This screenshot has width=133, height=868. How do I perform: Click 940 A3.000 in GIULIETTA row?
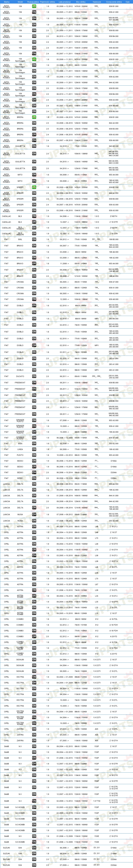pos(114,146)
